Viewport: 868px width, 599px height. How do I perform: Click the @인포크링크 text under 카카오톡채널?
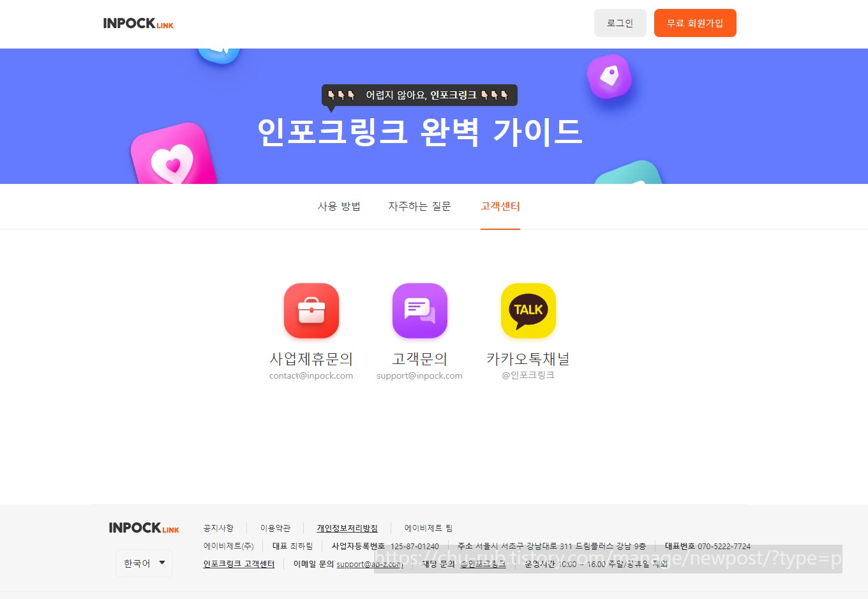528,375
